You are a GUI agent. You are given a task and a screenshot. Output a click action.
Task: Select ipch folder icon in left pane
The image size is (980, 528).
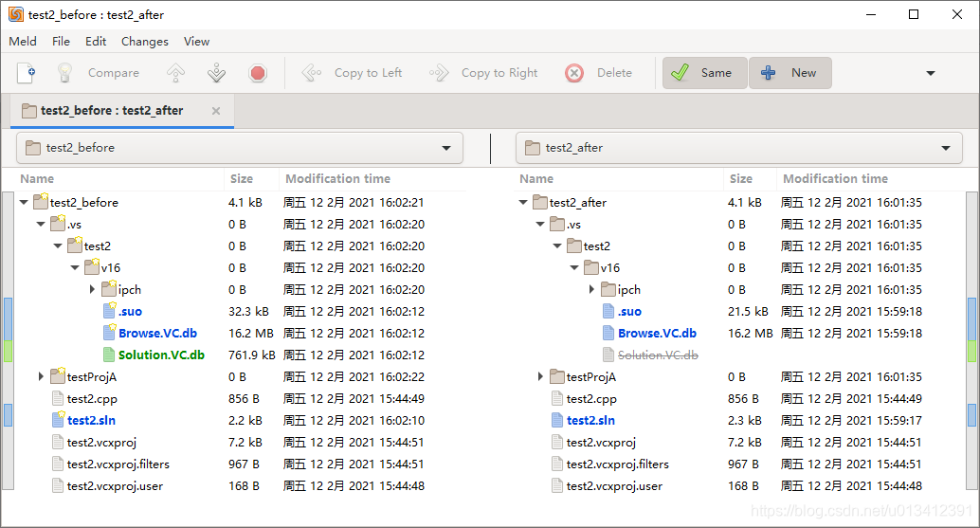click(109, 289)
